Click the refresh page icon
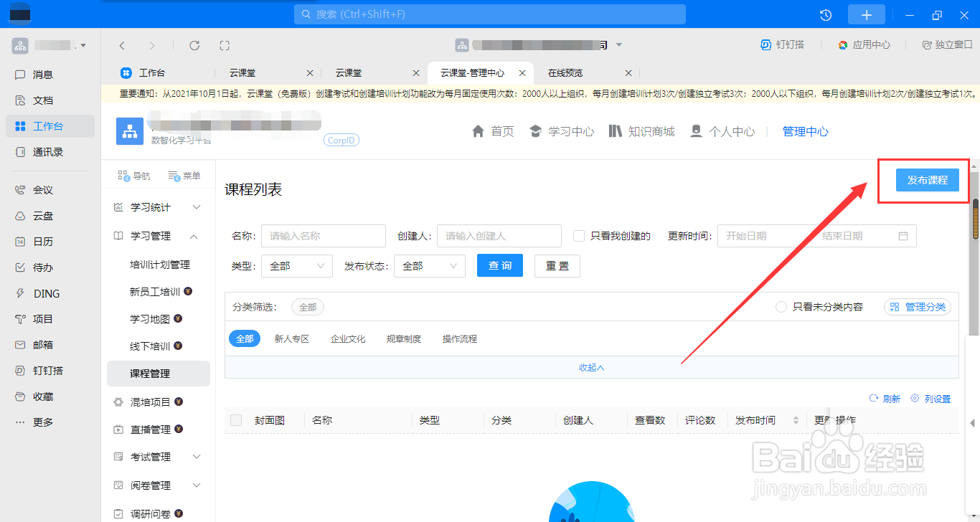 [x=194, y=45]
